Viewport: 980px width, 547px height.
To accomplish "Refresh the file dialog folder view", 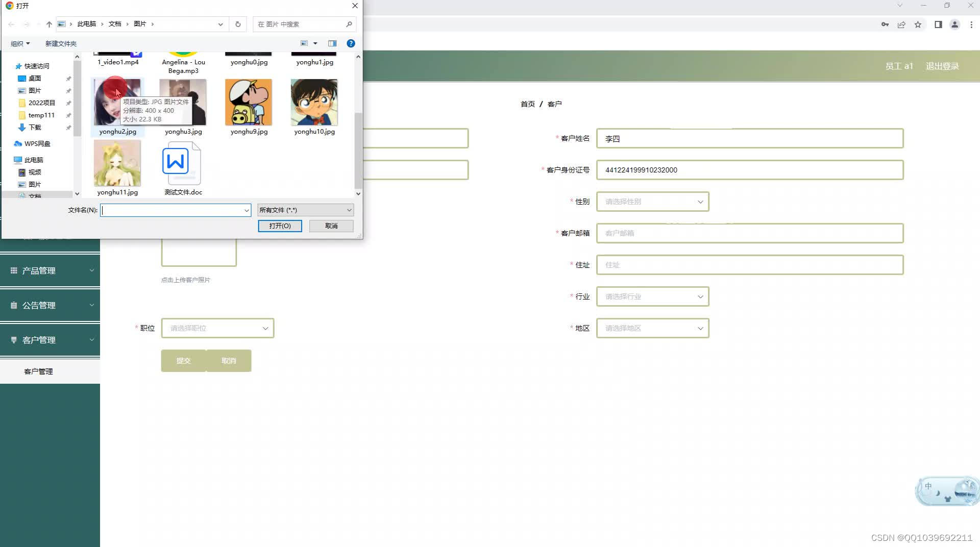I will [238, 24].
